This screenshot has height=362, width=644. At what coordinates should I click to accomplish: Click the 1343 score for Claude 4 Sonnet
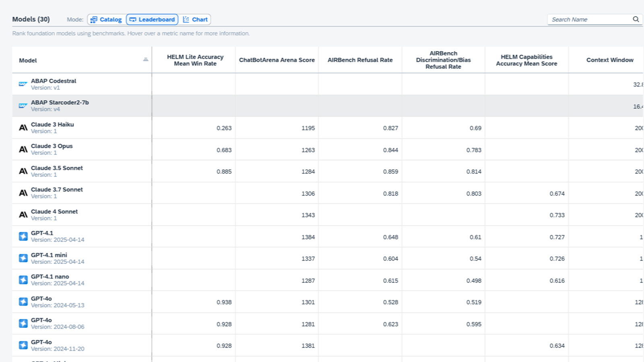tap(308, 215)
